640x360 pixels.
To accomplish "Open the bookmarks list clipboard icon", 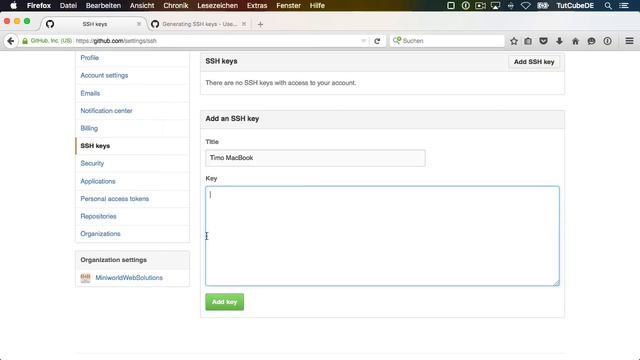I will [x=528, y=41].
